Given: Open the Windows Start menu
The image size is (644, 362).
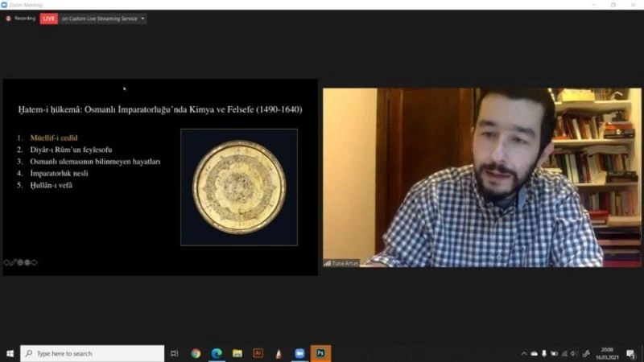Looking at the screenshot, I should pos(10,353).
